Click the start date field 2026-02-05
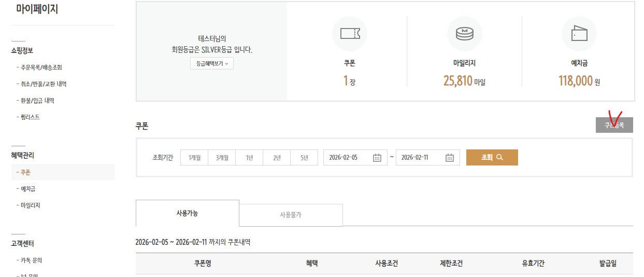 click(347, 158)
